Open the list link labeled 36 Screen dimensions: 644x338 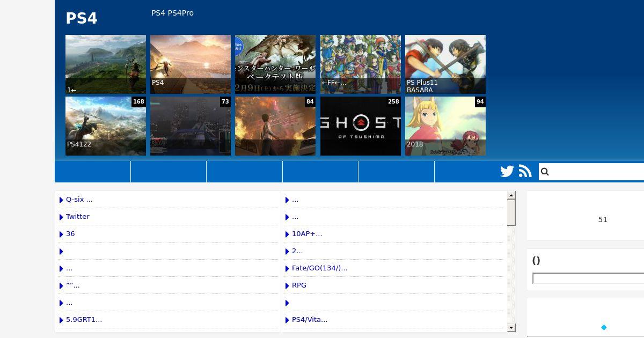[x=70, y=234]
